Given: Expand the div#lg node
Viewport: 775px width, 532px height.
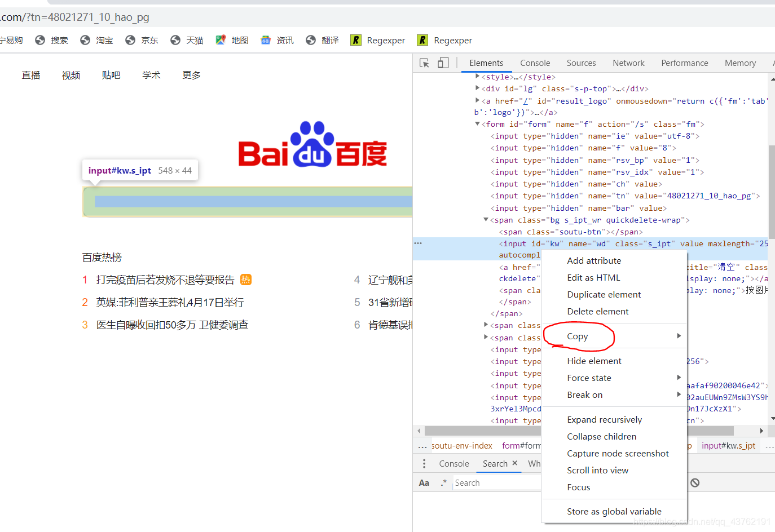Looking at the screenshot, I should (477, 88).
